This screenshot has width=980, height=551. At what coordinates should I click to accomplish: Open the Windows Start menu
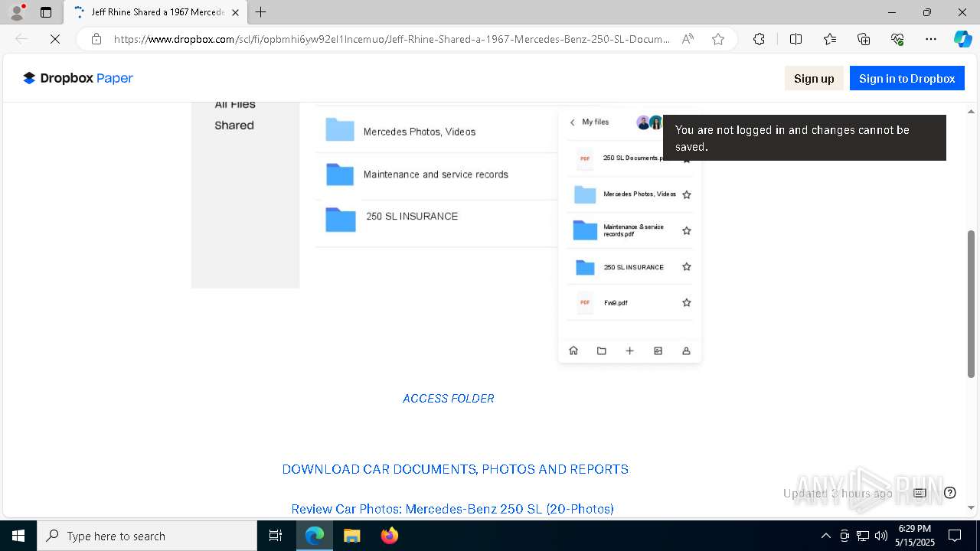pyautogui.click(x=18, y=536)
